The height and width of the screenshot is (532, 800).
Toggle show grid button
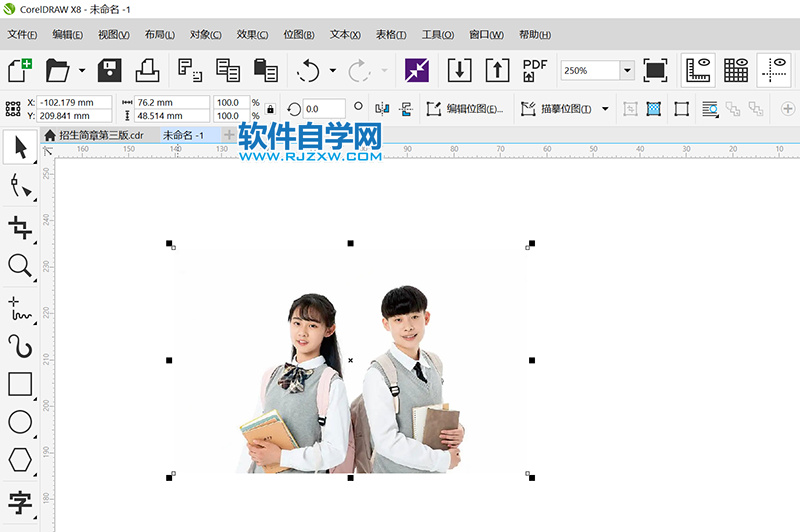737,71
